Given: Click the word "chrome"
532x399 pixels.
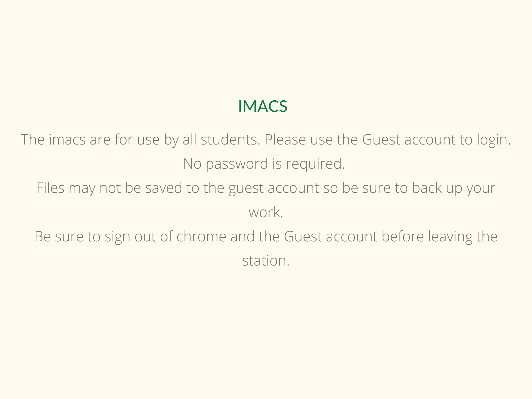Looking at the screenshot, I should point(201,236).
